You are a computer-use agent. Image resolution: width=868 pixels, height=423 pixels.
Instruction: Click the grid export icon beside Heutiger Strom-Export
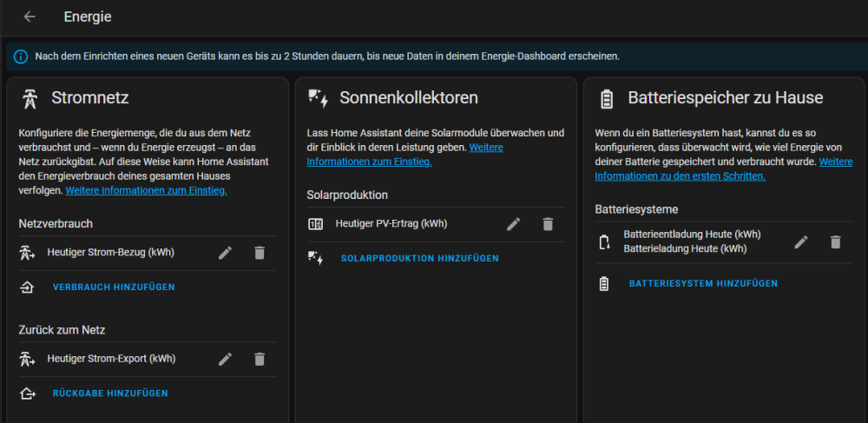tap(28, 360)
